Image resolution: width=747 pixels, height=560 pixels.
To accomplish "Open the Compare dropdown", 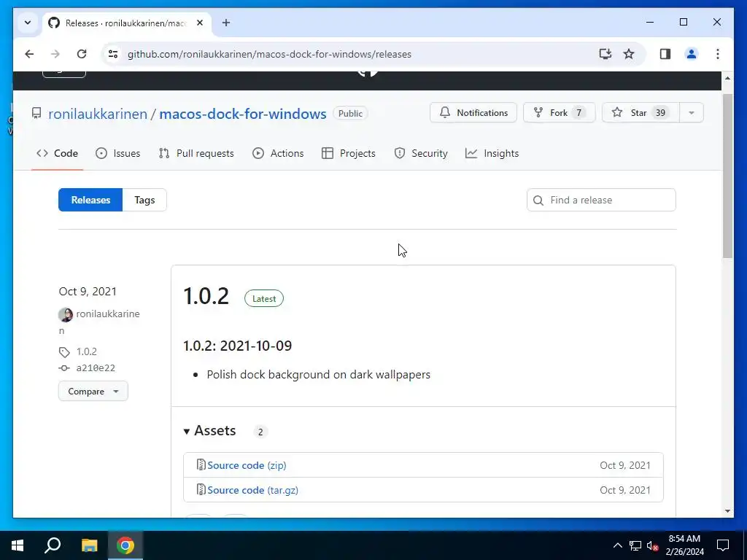I will [93, 391].
